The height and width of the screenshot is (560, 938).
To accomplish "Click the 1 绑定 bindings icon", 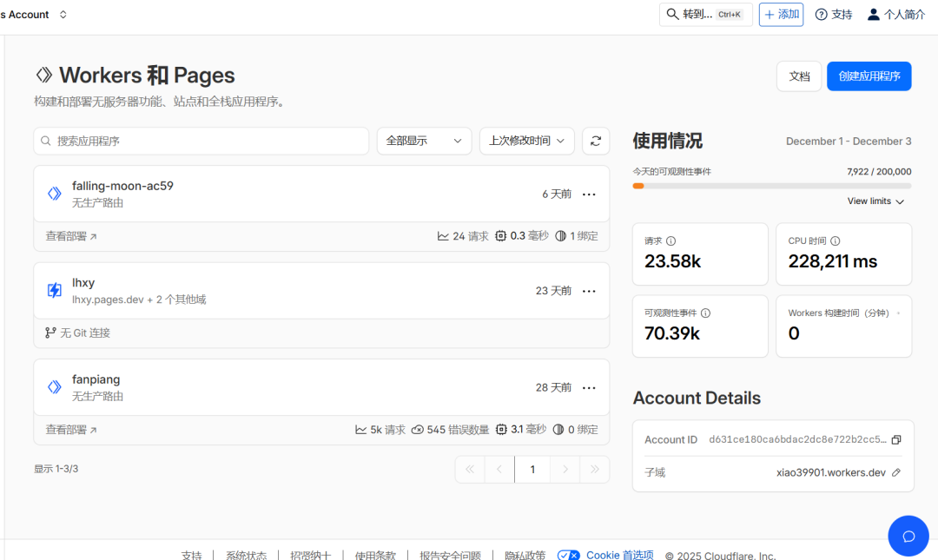I will tap(560, 236).
